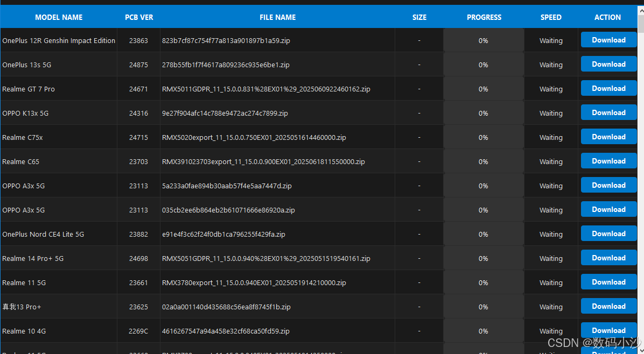Screen dimensions: 644x354
Task: Click file name 823b7cf87c754f77a813a901897b1a59.zip
Action: [x=226, y=40]
